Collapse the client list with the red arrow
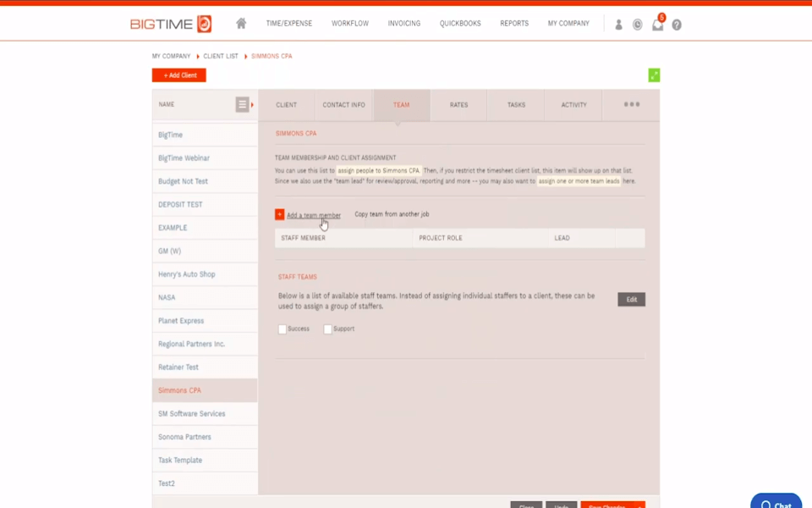The image size is (812, 508). click(253, 105)
